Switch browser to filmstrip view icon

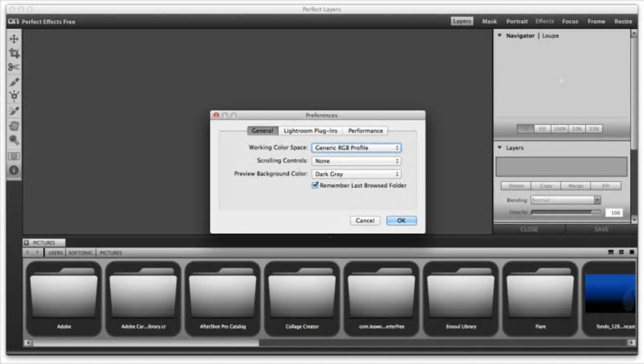(611, 252)
